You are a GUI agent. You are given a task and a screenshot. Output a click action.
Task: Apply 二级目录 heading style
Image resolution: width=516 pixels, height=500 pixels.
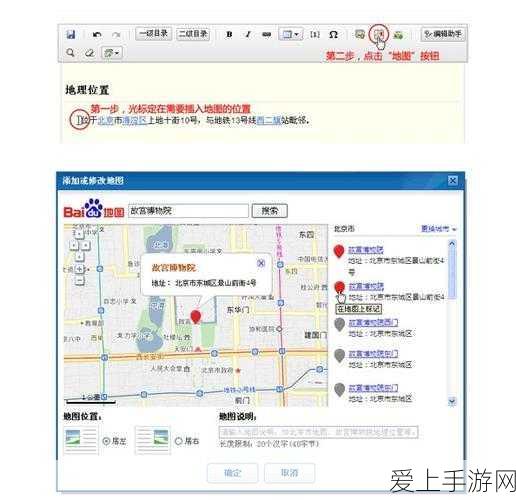[x=193, y=34]
